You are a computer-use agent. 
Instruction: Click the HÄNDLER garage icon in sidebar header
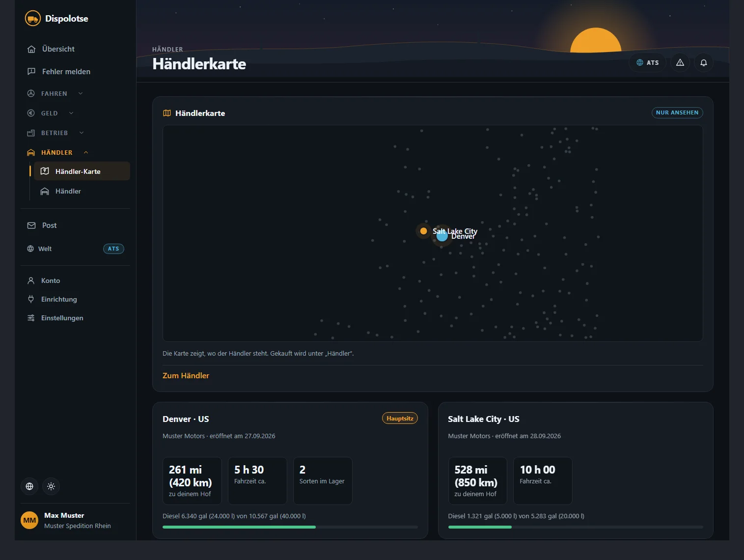coord(31,152)
